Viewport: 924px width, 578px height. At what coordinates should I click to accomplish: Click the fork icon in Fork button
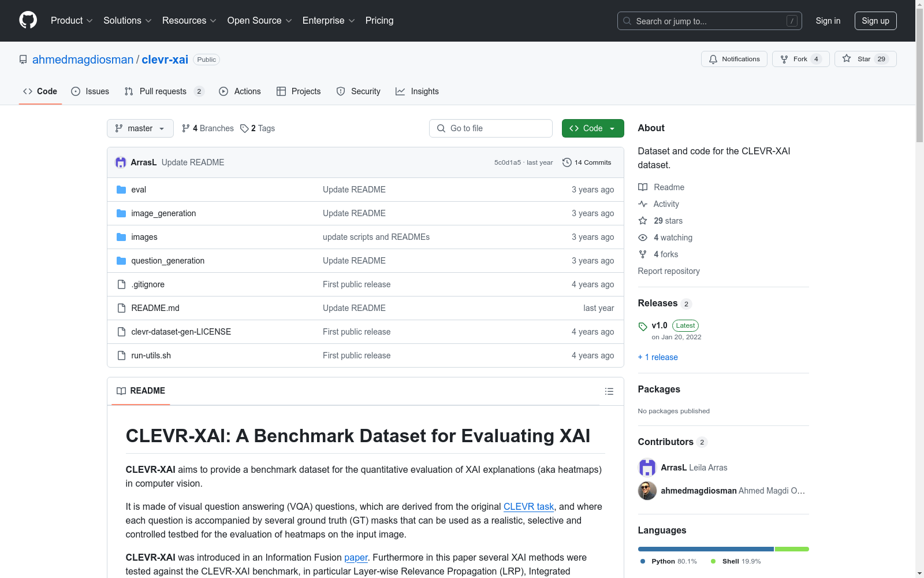(784, 59)
